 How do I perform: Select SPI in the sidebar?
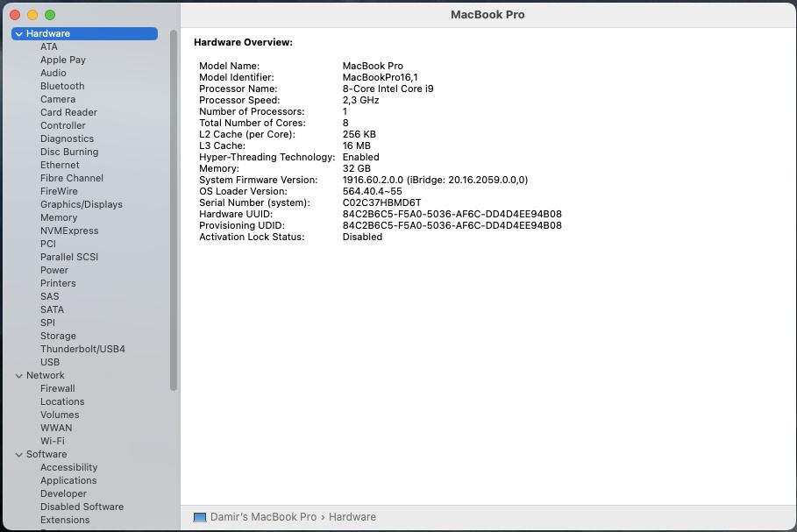(47, 323)
